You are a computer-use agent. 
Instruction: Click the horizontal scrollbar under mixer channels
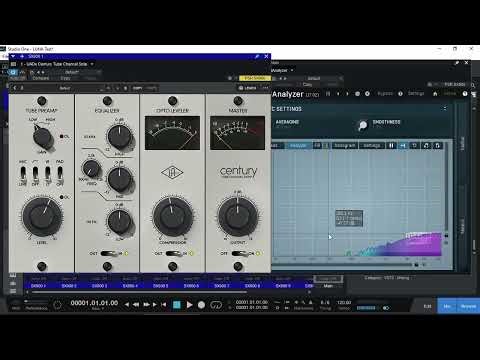pyautogui.click(x=139, y=292)
